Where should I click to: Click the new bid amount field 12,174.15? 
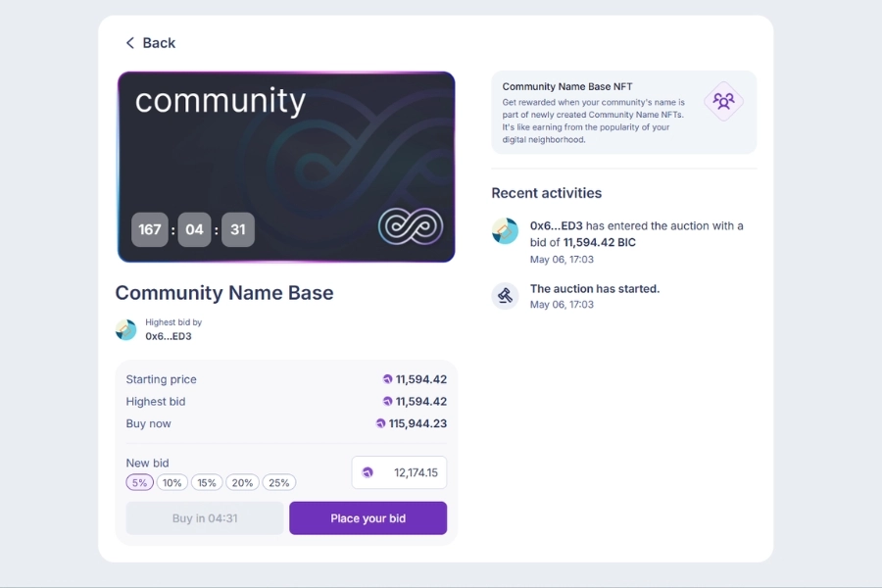(400, 472)
